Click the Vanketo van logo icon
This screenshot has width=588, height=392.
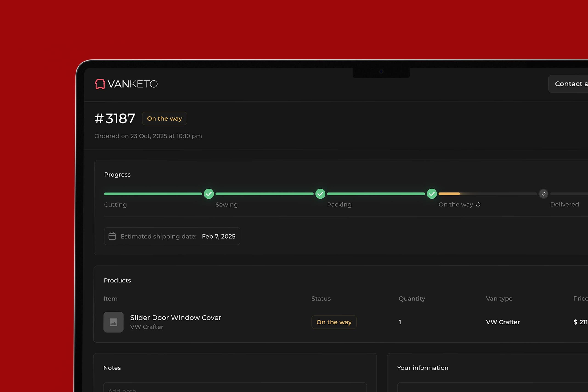[x=100, y=84]
